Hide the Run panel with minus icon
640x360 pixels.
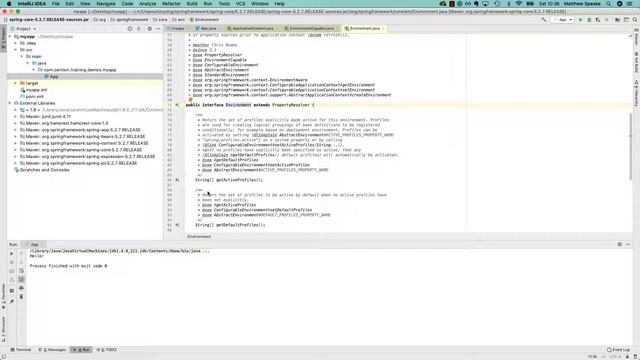tap(628, 244)
